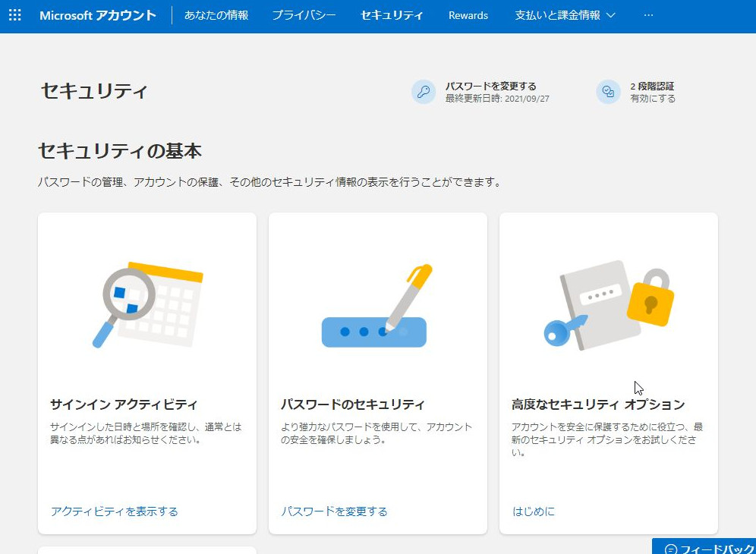
Task: Open the Microsoft アカウント home link
Action: click(98, 15)
